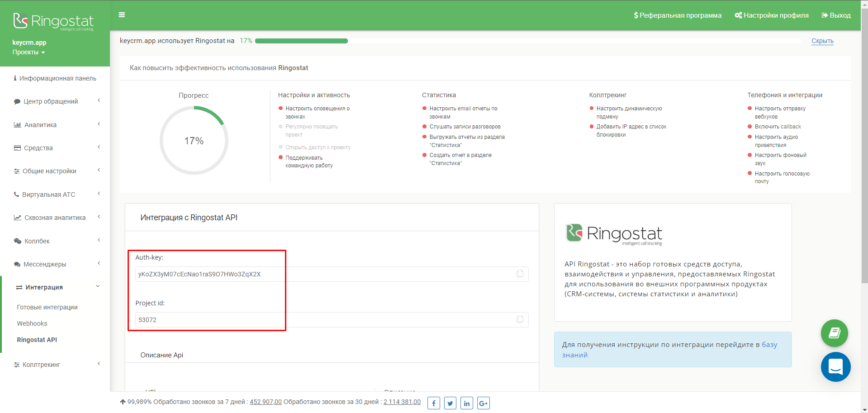Collapse the Интеграция submenu chevron
The width and height of the screenshot is (868, 413).
tap(98, 286)
